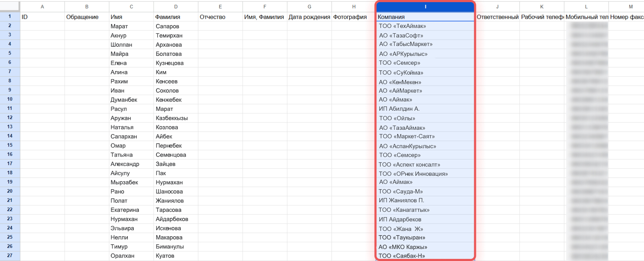644x261 pixels.
Task: Click the "Ответственный" header cell
Action: pyautogui.click(x=497, y=17)
